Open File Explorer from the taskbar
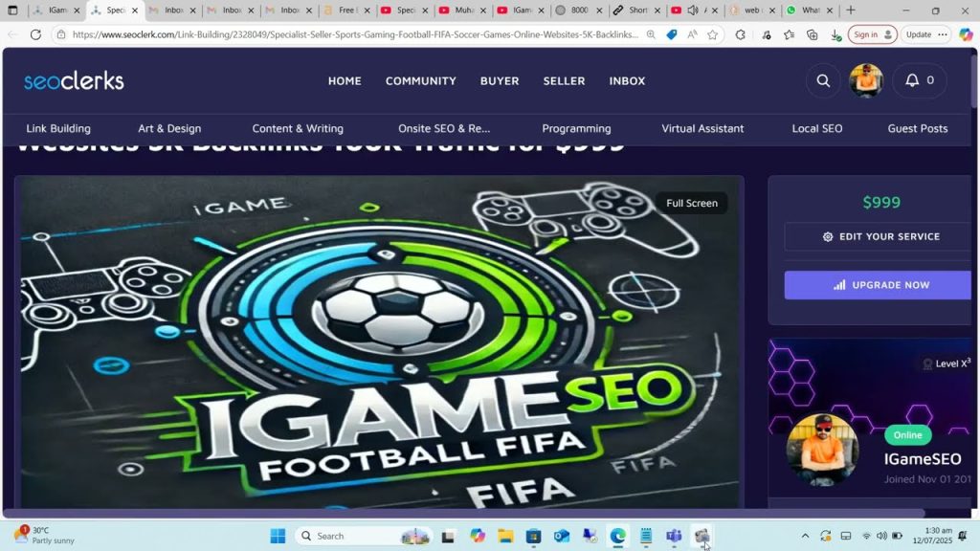Viewport: 980px width, 551px height. click(505, 536)
